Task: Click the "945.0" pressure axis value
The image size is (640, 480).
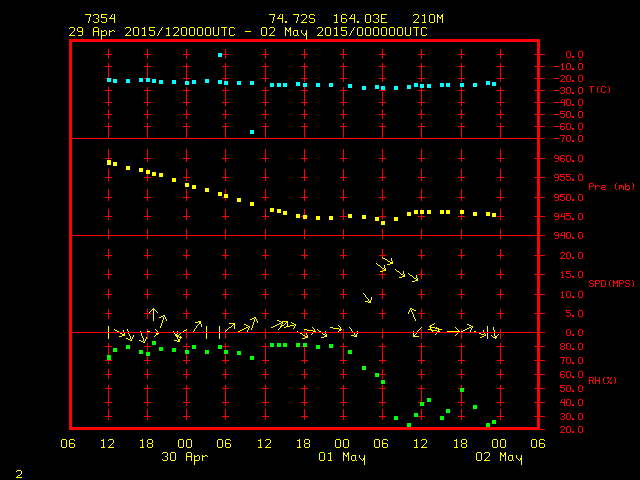Action: [568, 217]
